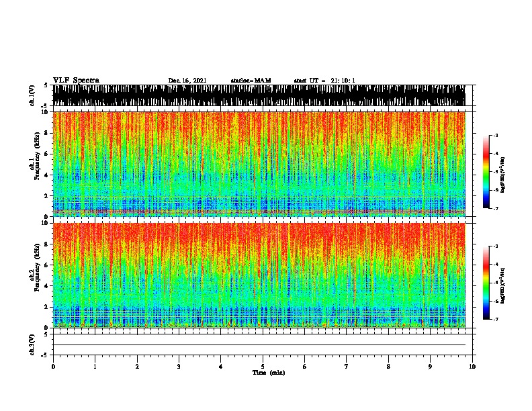This screenshot has width=532, height=411.
Task: Click time axis tick label "6"
Action: pos(305,366)
